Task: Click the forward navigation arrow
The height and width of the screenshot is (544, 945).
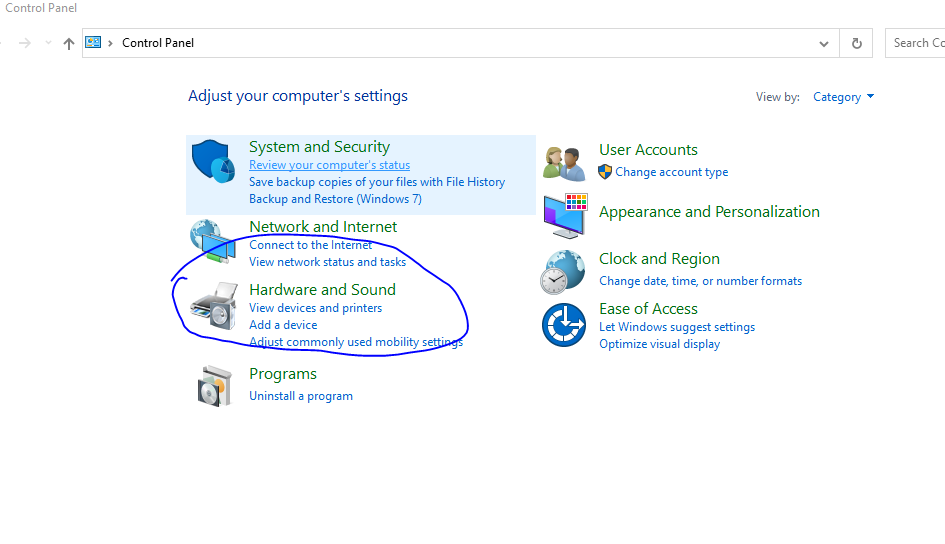Action: click(25, 43)
